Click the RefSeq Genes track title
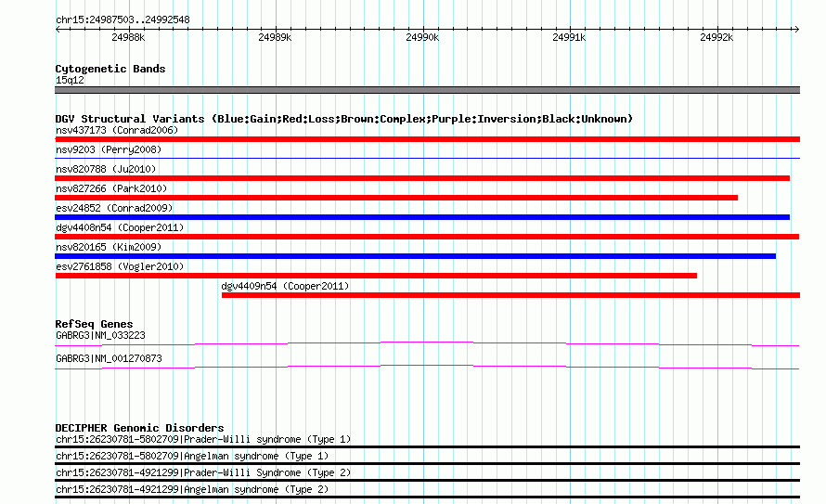Viewport: 826px width, 504px height. coord(94,324)
